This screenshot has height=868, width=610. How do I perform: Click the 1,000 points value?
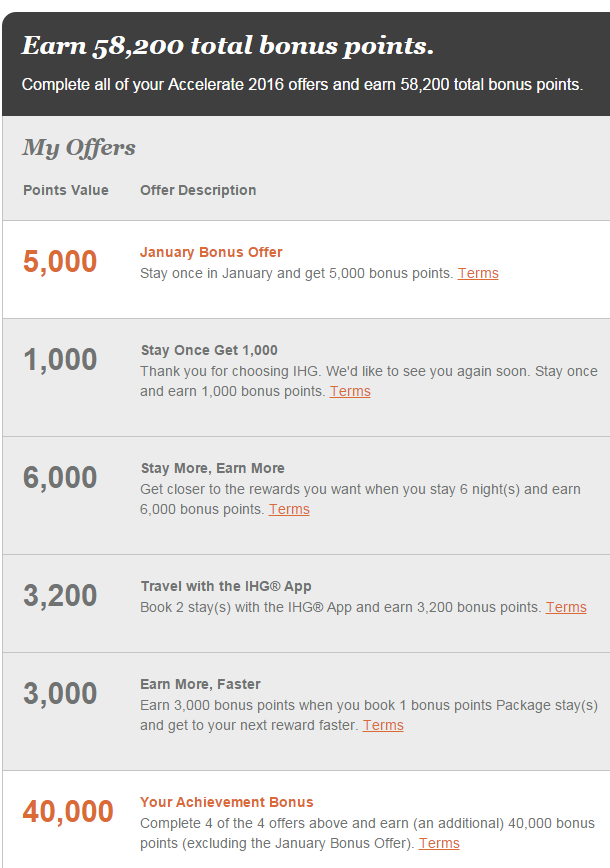pos(60,360)
